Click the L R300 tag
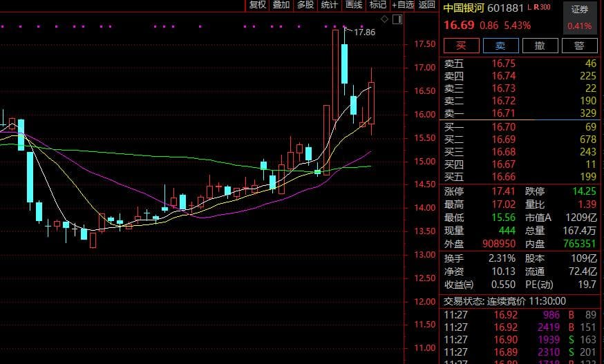The height and width of the screenshot is (364, 604). (539, 7)
